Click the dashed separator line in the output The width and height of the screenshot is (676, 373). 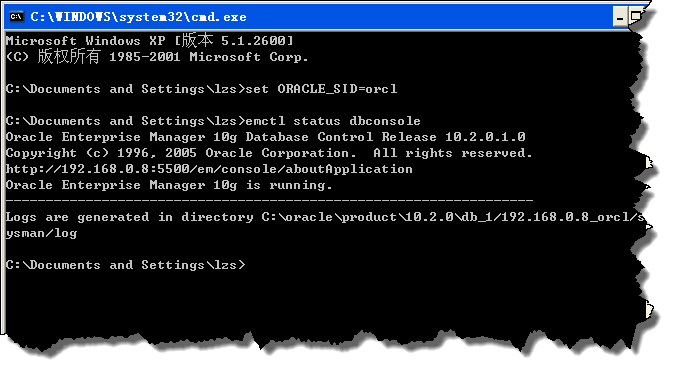[269, 201]
